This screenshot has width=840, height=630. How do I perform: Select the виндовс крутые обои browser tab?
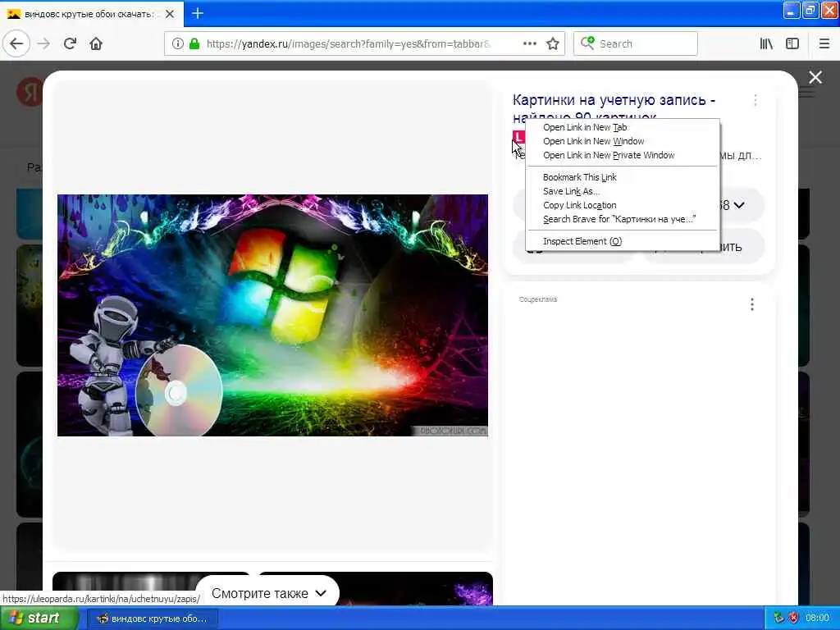point(91,14)
